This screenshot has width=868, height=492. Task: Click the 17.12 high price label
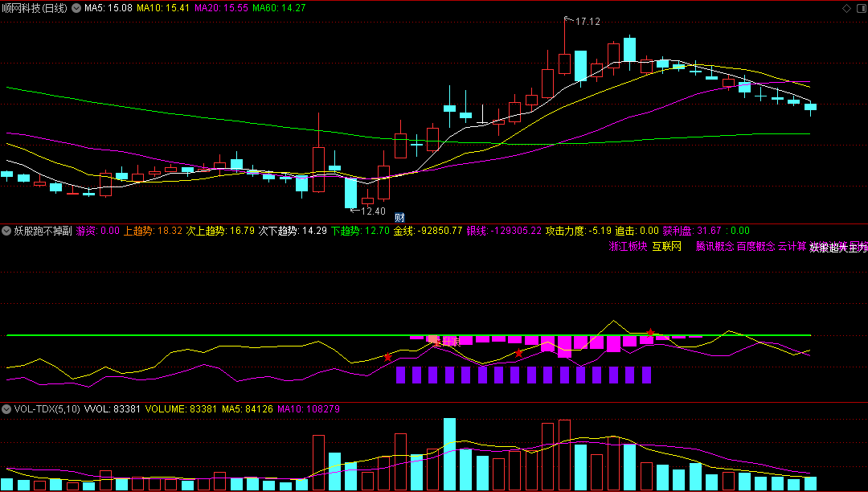[x=588, y=22]
